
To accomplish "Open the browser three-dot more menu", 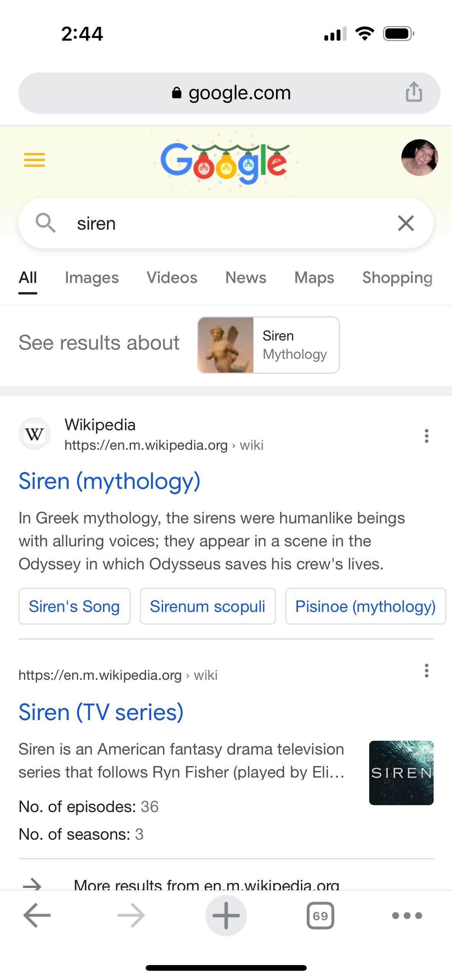I will [407, 915].
